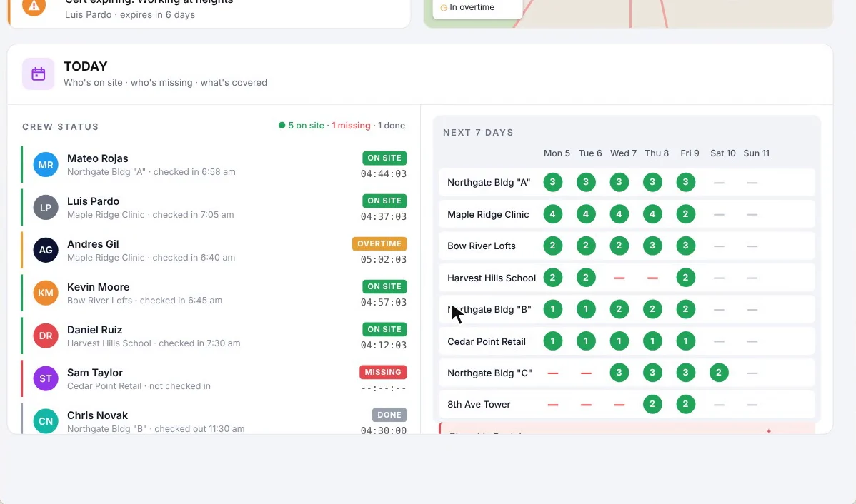Click Harvest Hills School Friday crew count badge

[686, 278]
